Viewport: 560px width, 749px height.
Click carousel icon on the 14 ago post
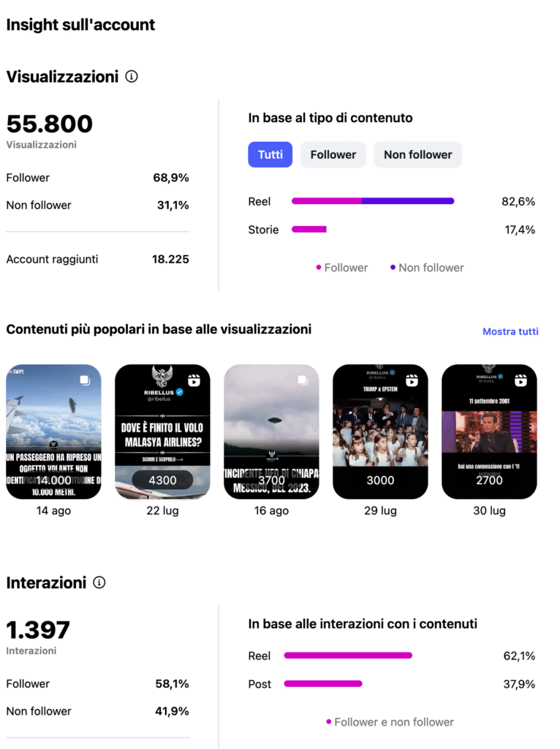pos(85,380)
